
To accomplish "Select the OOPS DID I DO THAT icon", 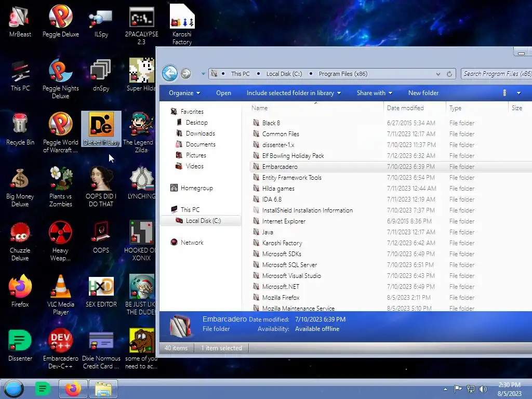I will [x=101, y=187].
